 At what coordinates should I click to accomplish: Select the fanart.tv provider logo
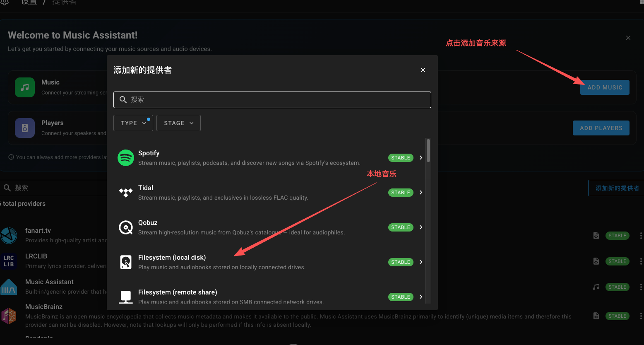point(9,235)
